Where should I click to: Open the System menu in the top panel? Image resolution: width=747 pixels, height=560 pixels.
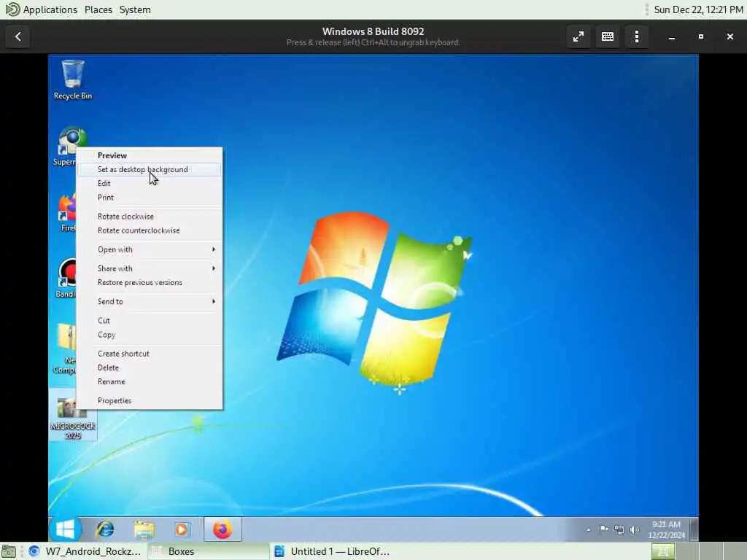[x=135, y=9]
